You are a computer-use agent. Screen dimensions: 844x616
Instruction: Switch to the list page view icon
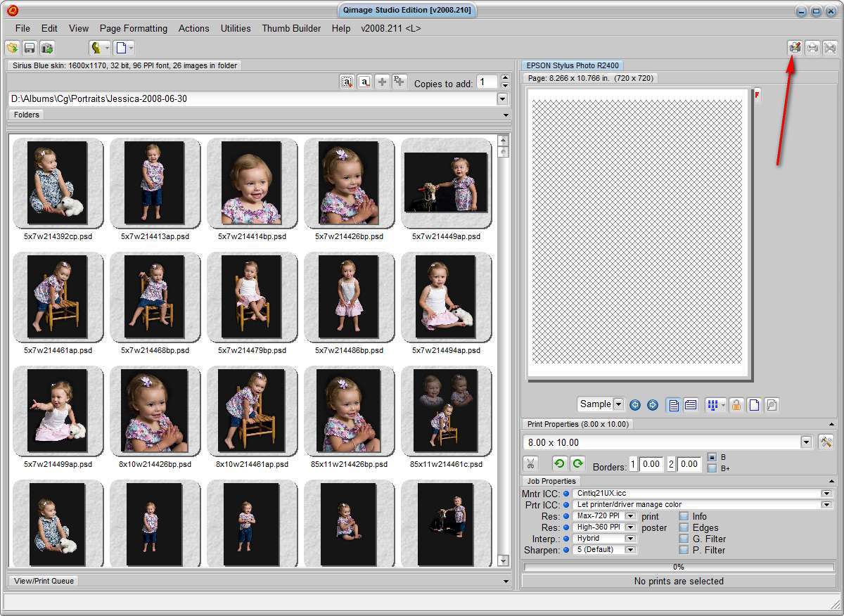(691, 404)
